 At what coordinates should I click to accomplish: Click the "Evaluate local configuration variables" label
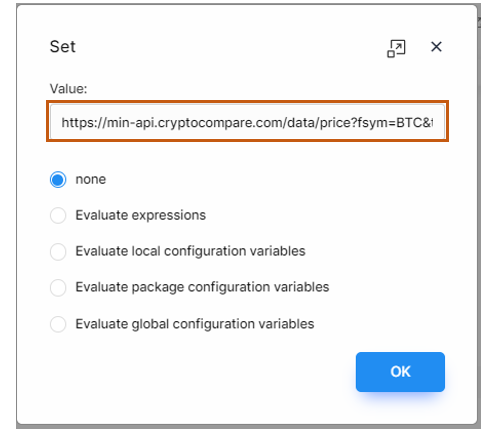pos(190,251)
